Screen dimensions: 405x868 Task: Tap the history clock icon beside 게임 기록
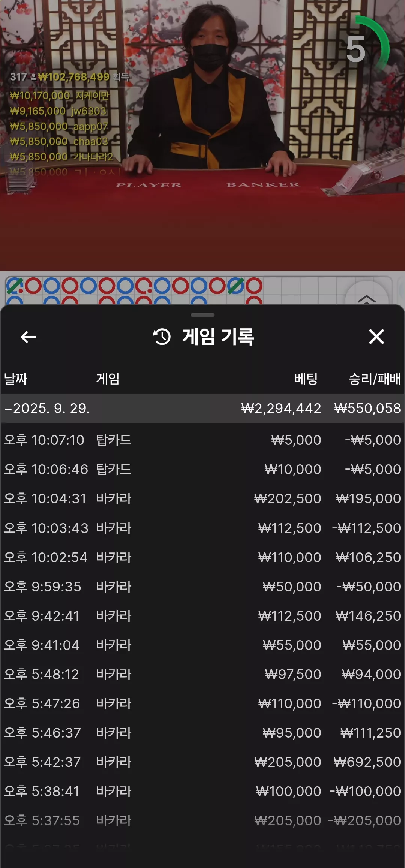click(162, 337)
